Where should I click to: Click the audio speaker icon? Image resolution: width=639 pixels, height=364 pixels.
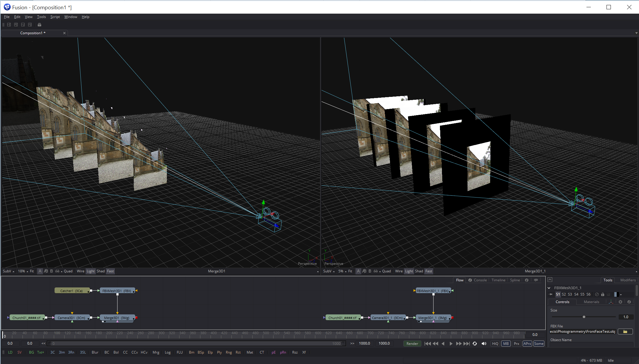tap(484, 343)
